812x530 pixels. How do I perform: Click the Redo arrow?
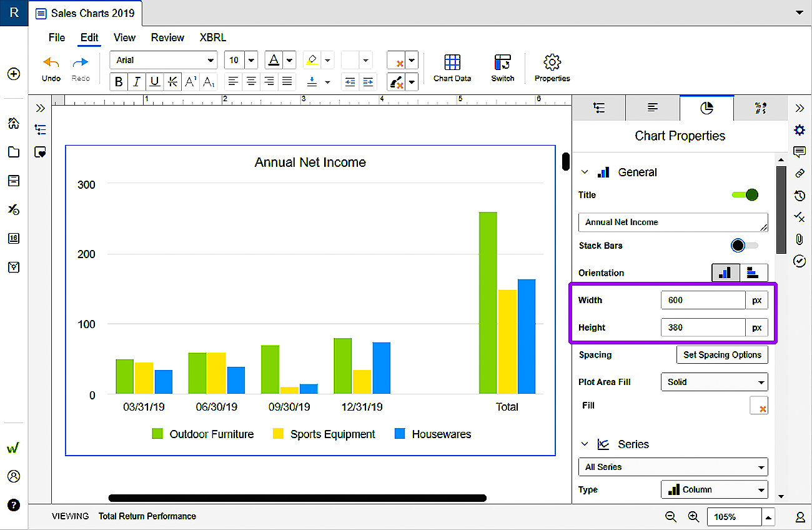[x=81, y=62]
